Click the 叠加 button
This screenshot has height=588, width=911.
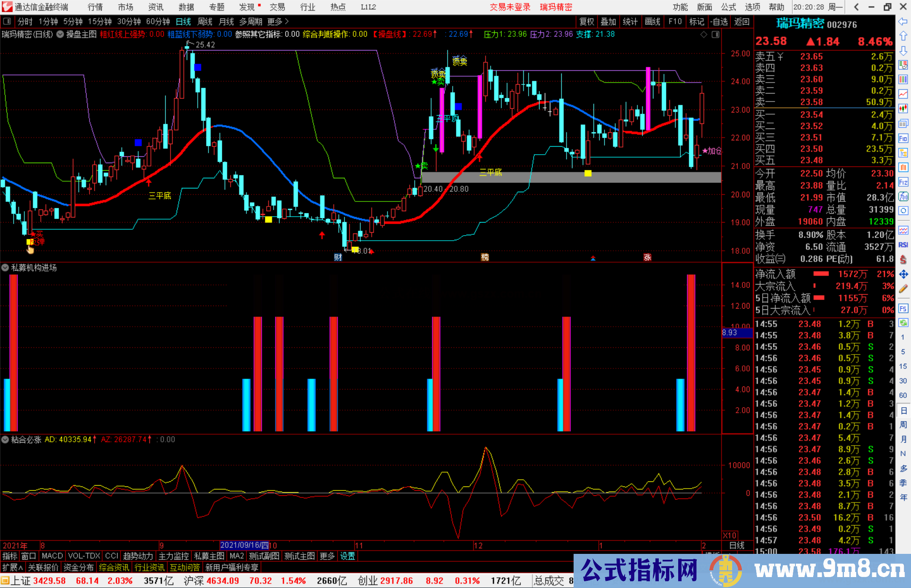pyautogui.click(x=608, y=21)
